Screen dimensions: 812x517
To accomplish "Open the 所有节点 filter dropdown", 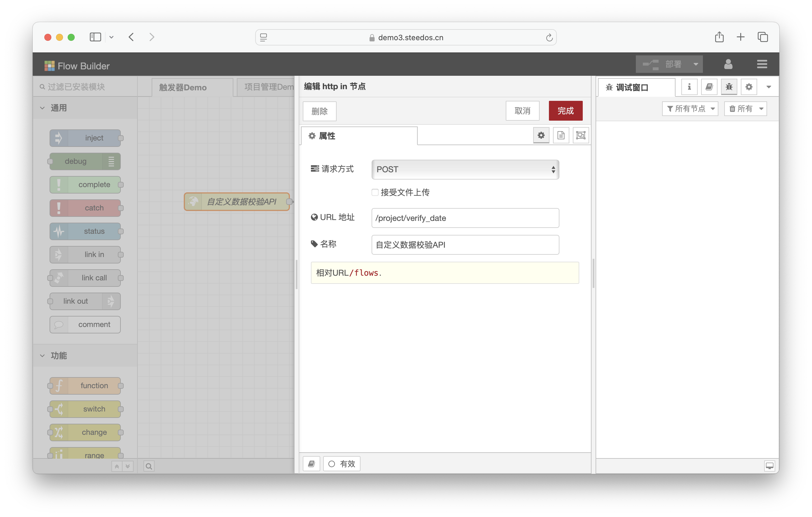I will pyautogui.click(x=690, y=108).
